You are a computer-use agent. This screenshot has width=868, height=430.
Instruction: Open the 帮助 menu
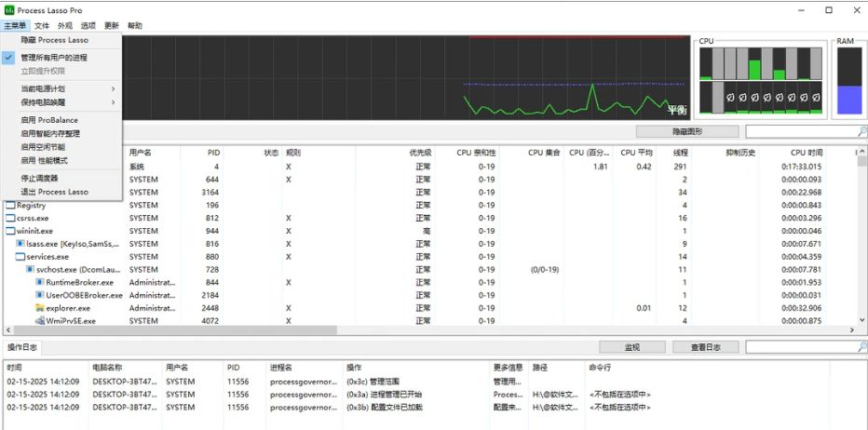click(x=134, y=25)
